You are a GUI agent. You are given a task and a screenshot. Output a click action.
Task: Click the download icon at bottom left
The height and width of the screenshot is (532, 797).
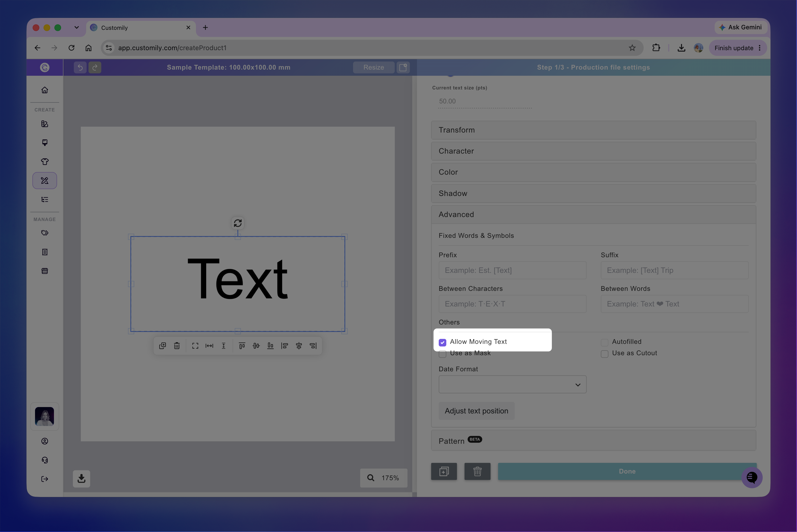tap(81, 478)
